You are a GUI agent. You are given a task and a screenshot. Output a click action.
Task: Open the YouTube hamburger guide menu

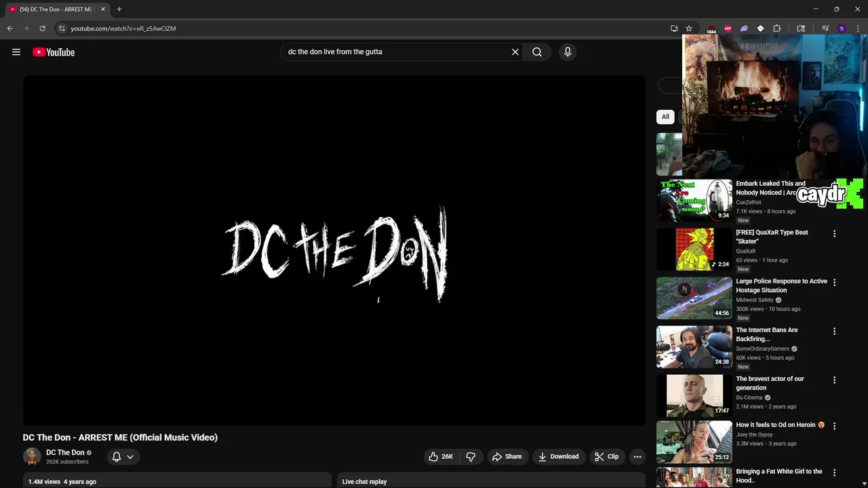16,52
